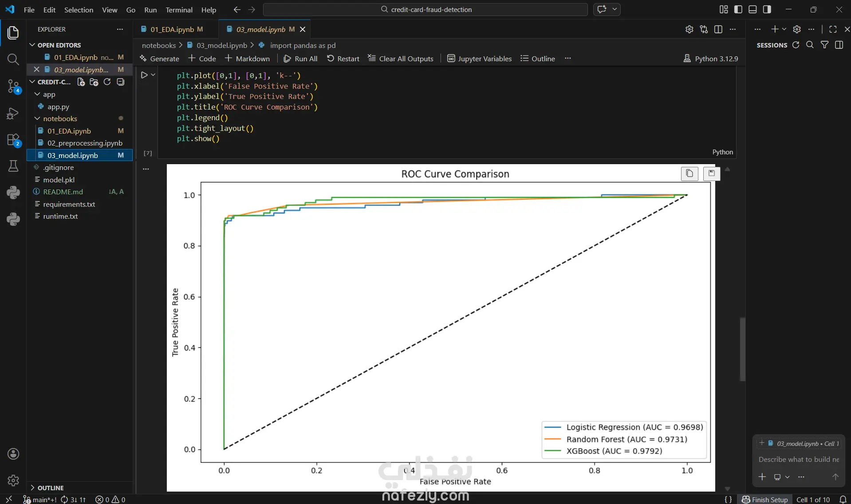Toggle the secondary side bar visibility
Screen dimensions: 851x504
767,9
